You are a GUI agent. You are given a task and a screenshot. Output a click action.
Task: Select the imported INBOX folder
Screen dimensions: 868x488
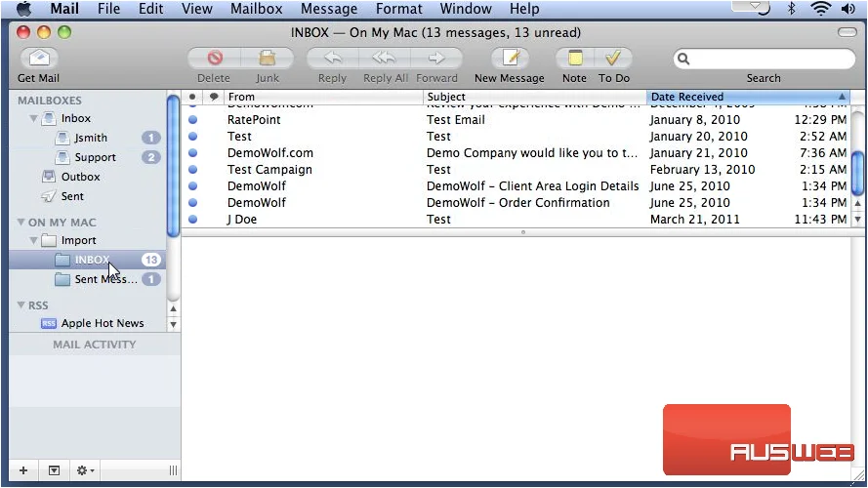click(87, 260)
